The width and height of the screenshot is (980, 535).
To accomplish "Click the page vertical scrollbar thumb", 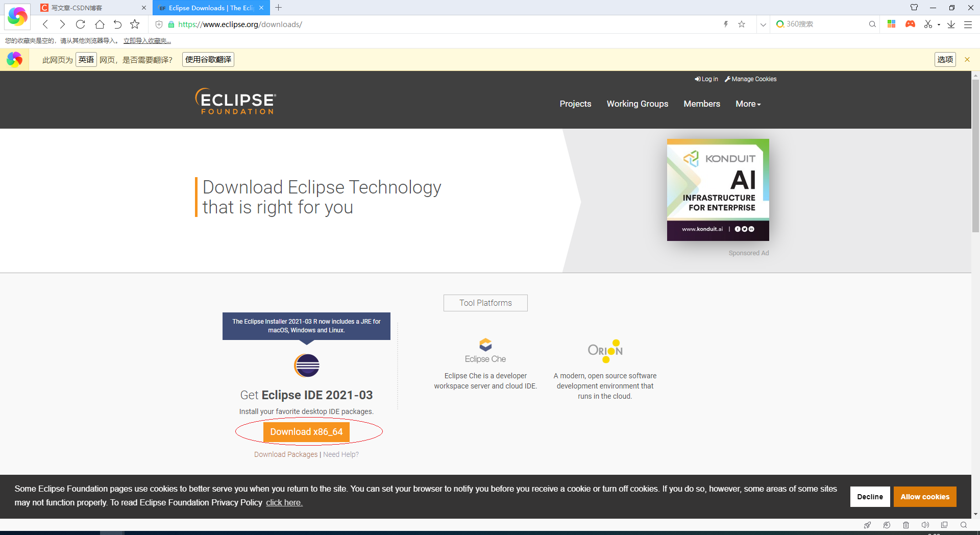I will click(x=975, y=156).
